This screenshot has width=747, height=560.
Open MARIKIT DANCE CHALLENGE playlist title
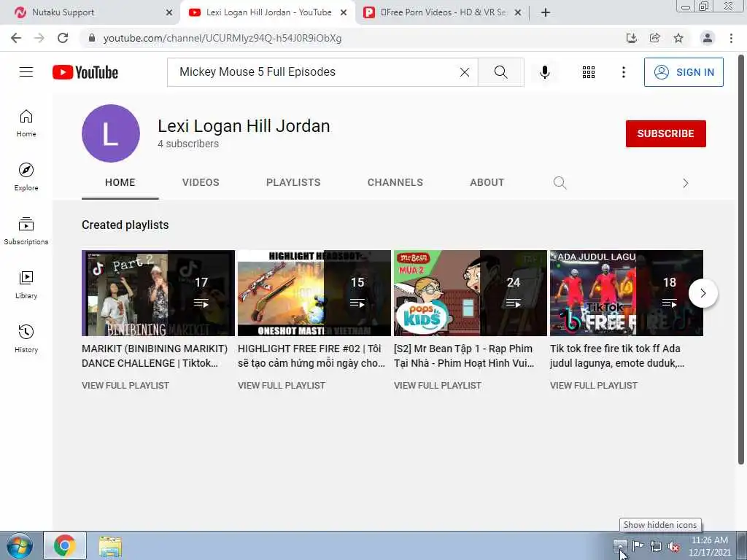155,356
